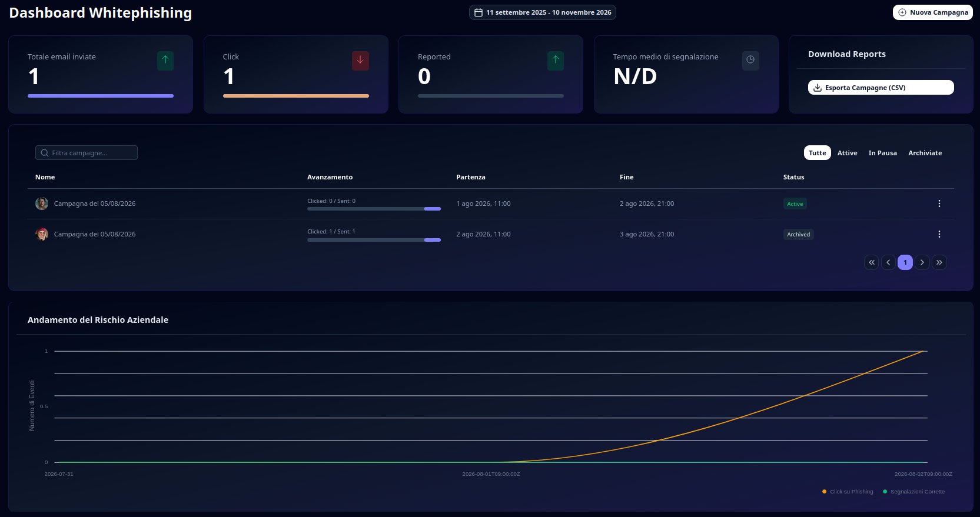Toggle the Segnalazioni Corrette legend entry
Image resolution: width=980 pixels, height=517 pixels.
coord(913,492)
